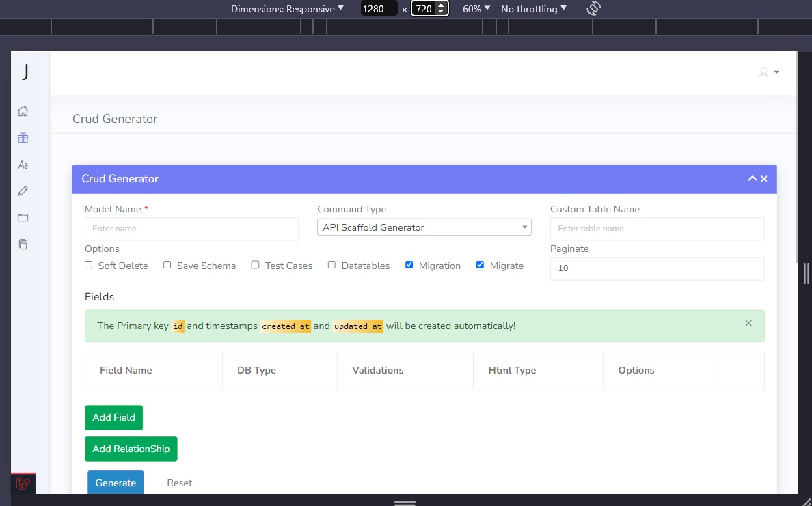Select the book icon in the sidebar
The image size is (812, 506).
coord(23,243)
